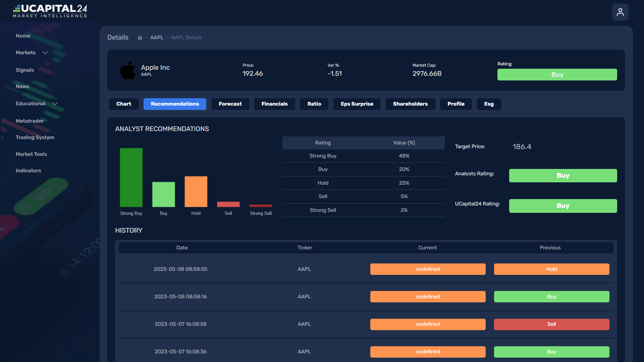Open News in sidebar
644x362 pixels.
coord(22,86)
